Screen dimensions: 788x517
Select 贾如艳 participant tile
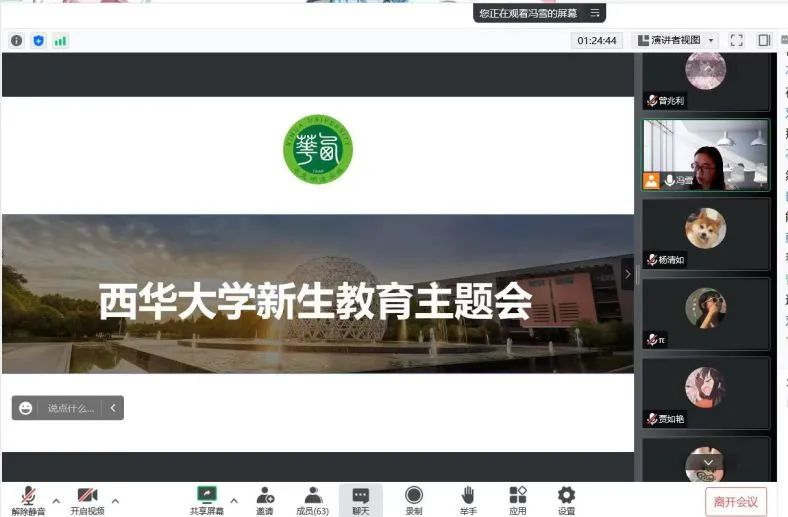click(706, 393)
